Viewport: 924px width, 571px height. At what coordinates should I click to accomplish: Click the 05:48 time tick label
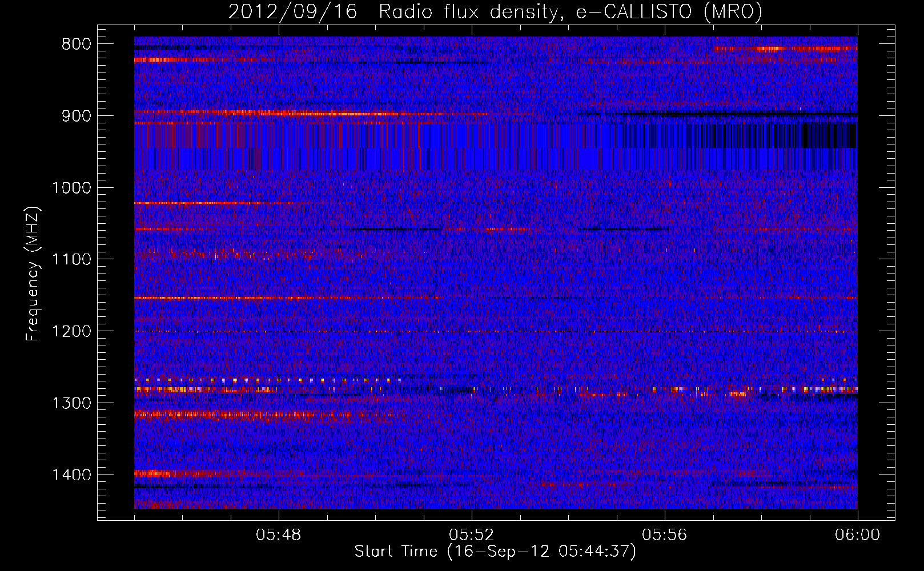click(x=278, y=535)
